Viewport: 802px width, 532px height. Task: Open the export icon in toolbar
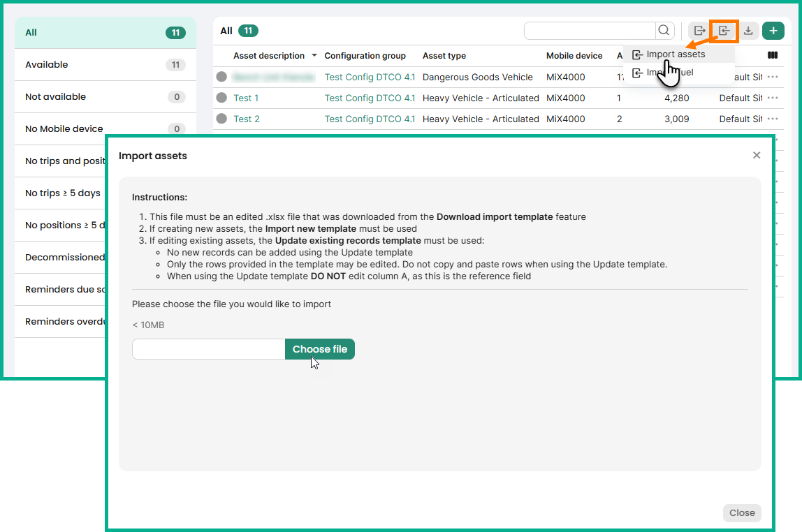[x=699, y=31]
